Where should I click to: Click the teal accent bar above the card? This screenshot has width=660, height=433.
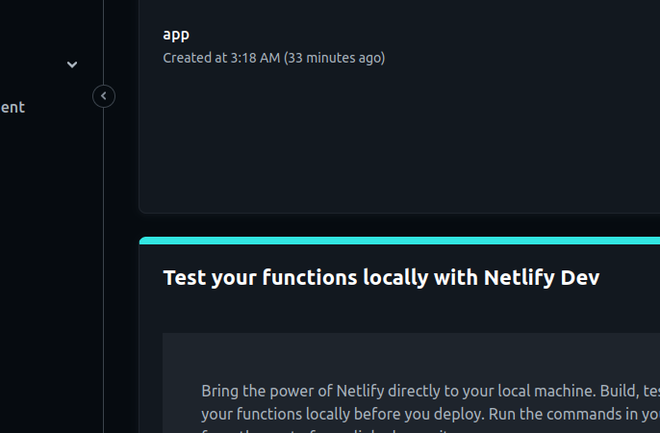click(400, 241)
